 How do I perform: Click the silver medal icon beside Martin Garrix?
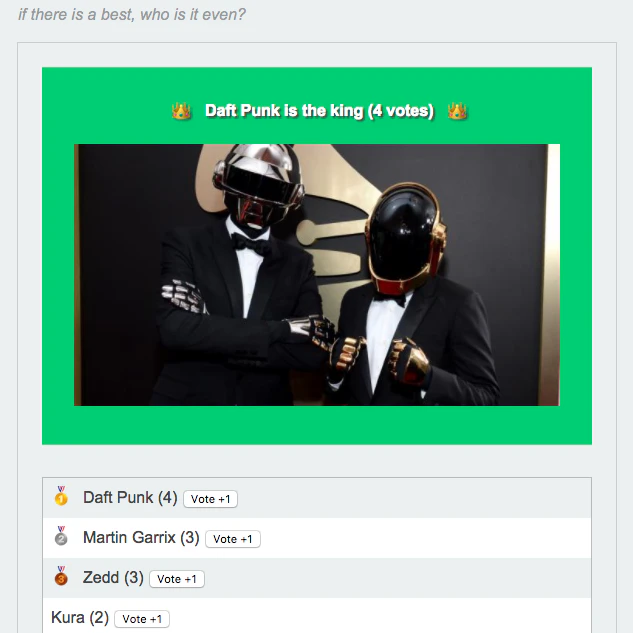tap(61, 536)
